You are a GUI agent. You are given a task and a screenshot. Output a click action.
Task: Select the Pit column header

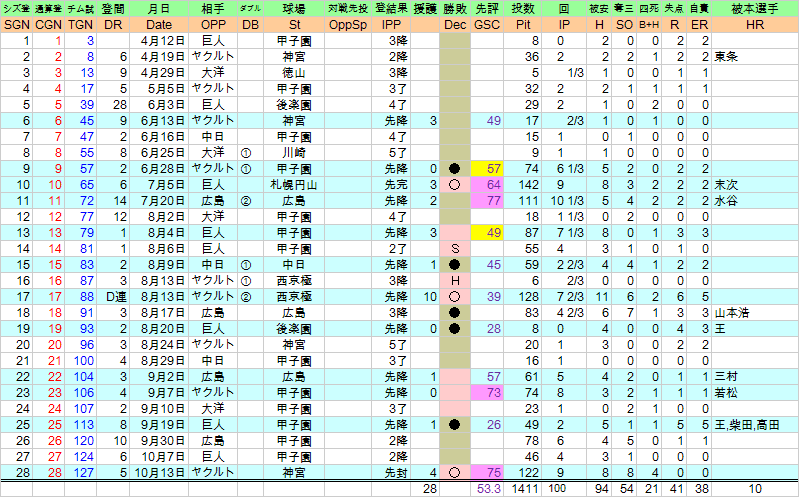[523, 25]
